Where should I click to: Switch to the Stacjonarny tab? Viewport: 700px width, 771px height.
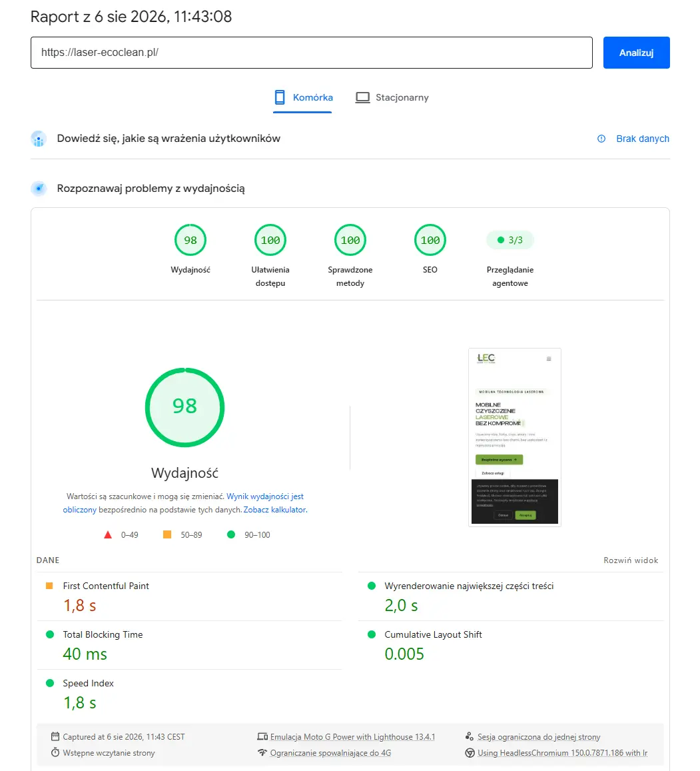[x=392, y=97]
